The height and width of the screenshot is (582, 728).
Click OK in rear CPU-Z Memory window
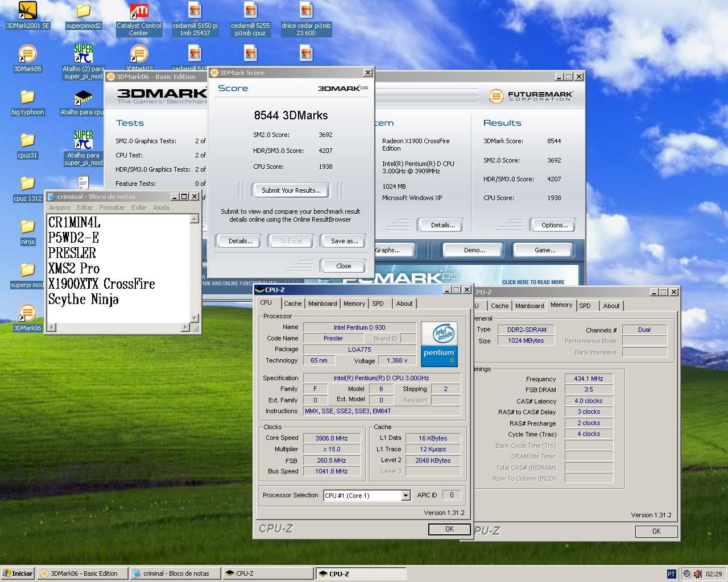coord(656,531)
